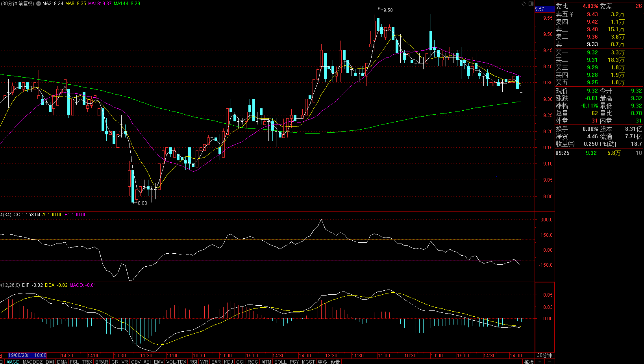Pick the VR indicator tab
The width and height of the screenshot is (644, 364).
(x=125, y=362)
